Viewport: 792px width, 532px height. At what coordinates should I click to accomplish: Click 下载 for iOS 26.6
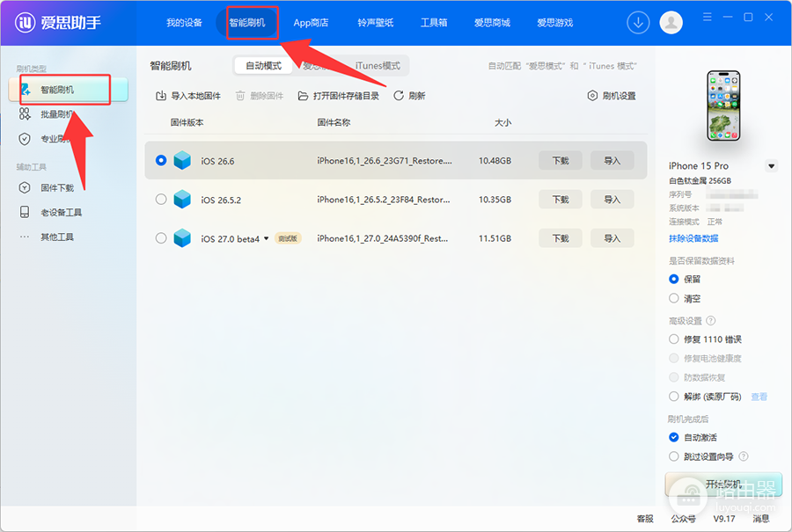(x=561, y=161)
